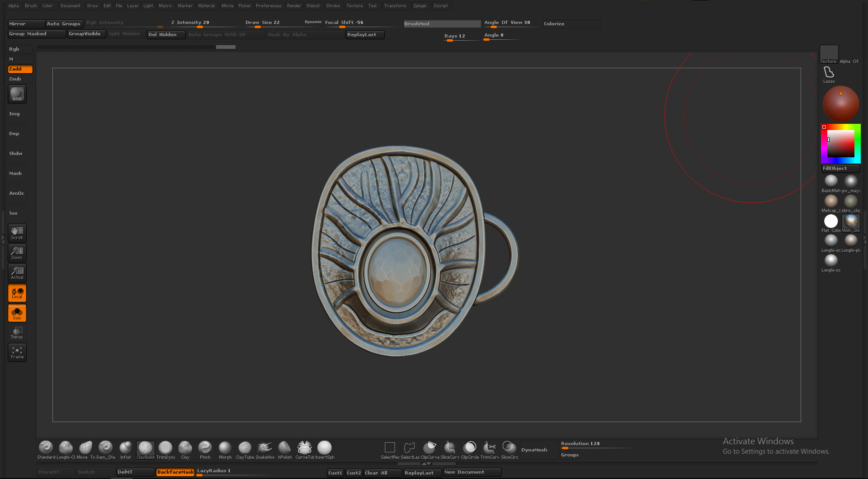Image resolution: width=868 pixels, height=479 pixels.
Task: Select the Flat Color material
Action: 831,223
